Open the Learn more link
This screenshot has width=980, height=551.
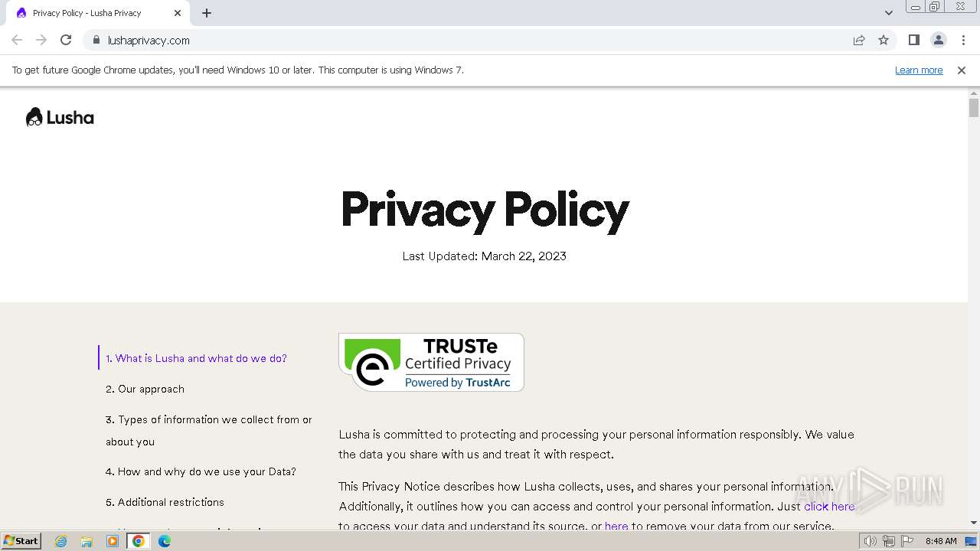click(x=919, y=70)
